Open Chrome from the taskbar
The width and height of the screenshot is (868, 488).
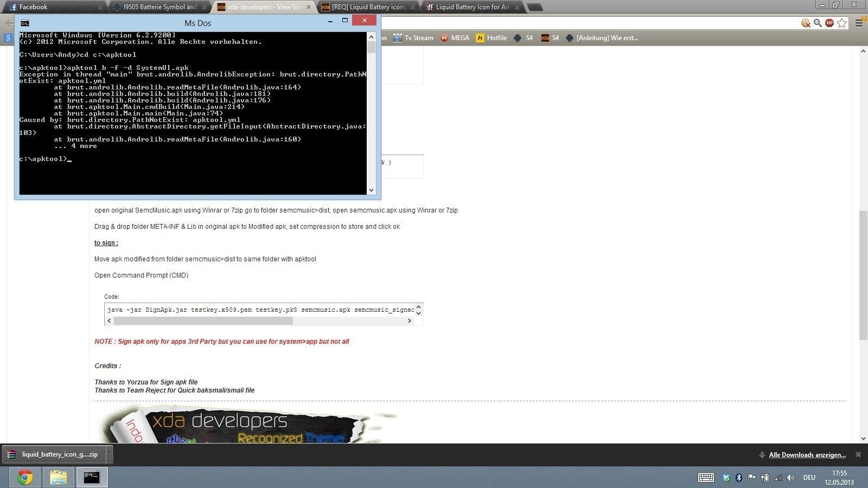click(x=25, y=478)
